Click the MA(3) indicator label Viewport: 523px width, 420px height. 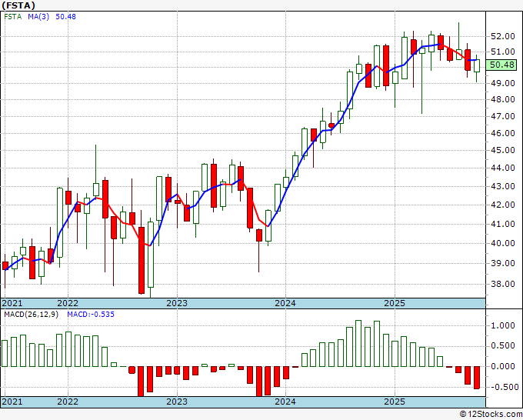(38, 17)
